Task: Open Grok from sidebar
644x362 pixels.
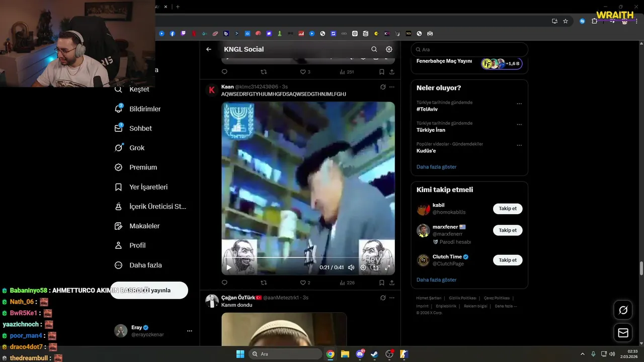Action: [129, 148]
